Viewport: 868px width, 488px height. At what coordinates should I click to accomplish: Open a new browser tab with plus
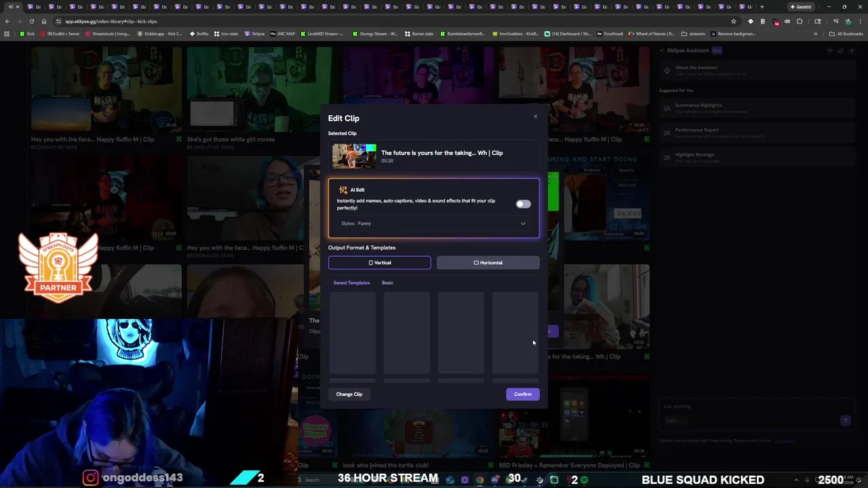pyautogui.click(x=762, y=7)
